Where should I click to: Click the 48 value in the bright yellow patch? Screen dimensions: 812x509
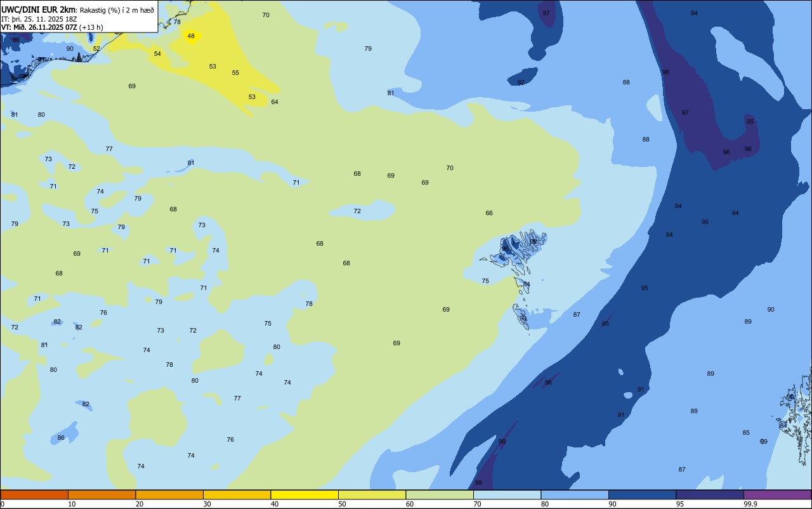click(191, 36)
